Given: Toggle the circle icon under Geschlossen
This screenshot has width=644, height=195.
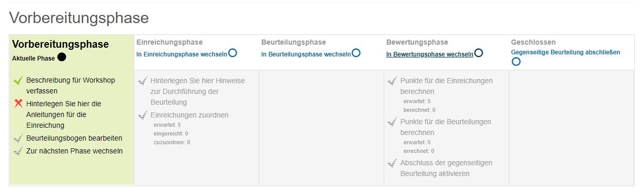Looking at the screenshot, I should pos(516,62).
